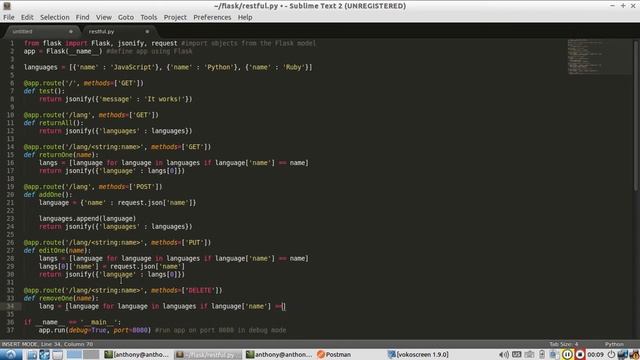Image resolution: width=640 pixels, height=360 pixels.
Task: Open the Sublime Text window menu icon
Action: coord(7,6)
